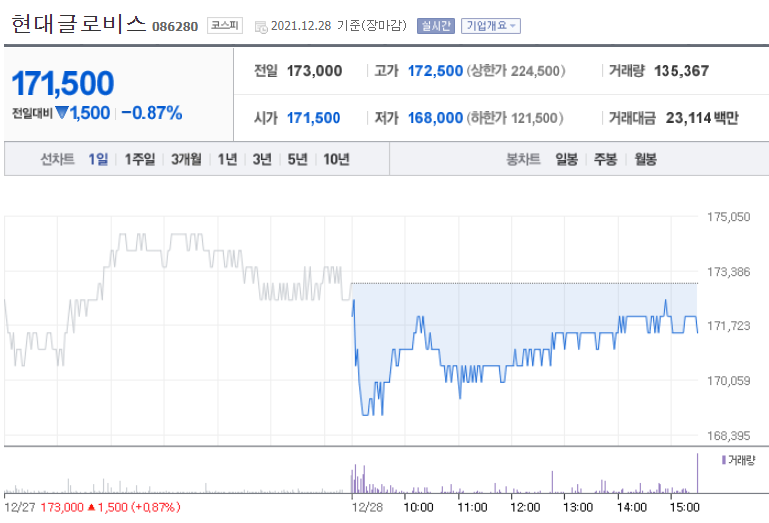Click the 거래량 value 135,367
The image size is (769, 523).
click(682, 71)
